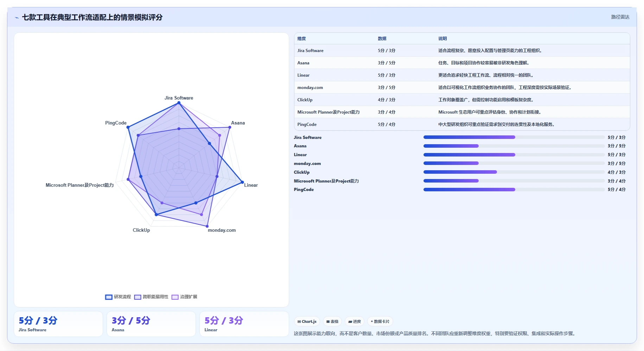644x351 pixels.
Task: Click the ClickUp description beginning 工作对象覆盖广
Action: [486, 100]
